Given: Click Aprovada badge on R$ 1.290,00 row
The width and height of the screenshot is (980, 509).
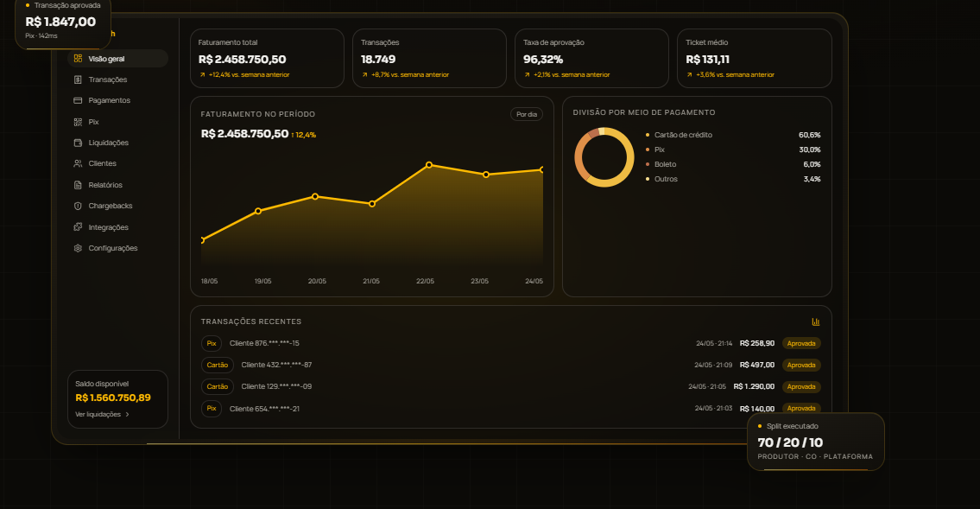Looking at the screenshot, I should click(x=801, y=386).
